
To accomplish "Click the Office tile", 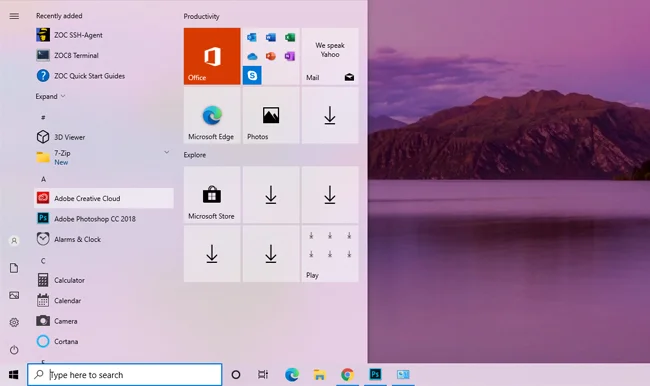I will click(212, 56).
